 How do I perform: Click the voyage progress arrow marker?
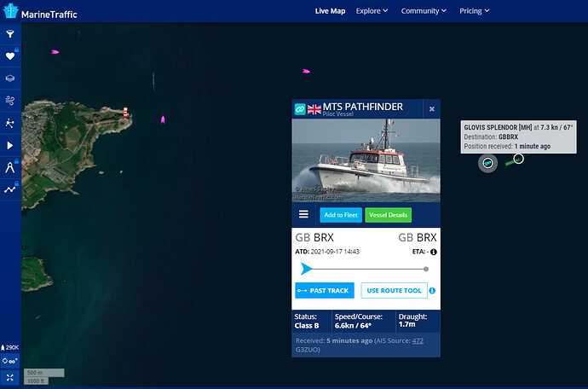(x=307, y=269)
